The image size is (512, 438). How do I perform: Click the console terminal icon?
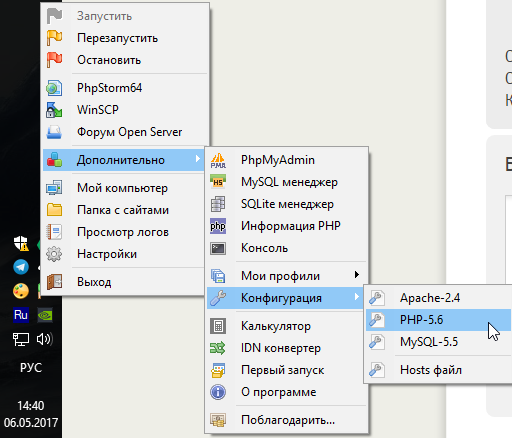click(x=218, y=248)
